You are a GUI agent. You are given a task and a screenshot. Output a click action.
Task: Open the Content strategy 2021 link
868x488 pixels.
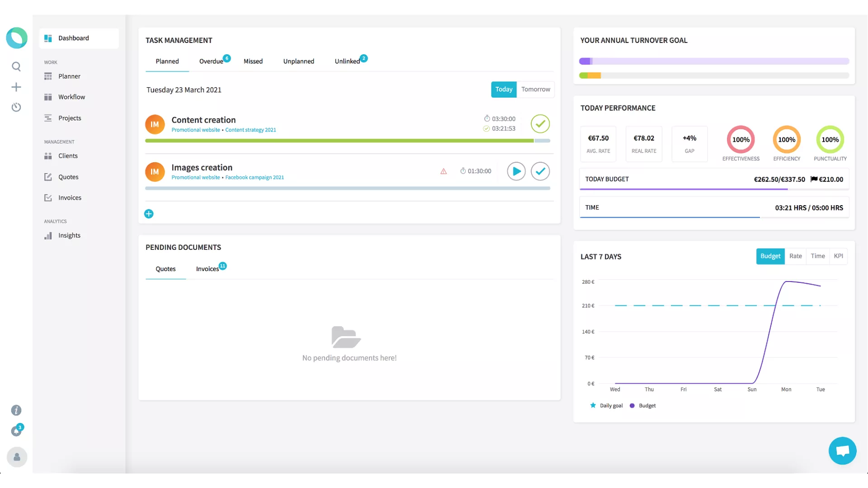coord(250,130)
